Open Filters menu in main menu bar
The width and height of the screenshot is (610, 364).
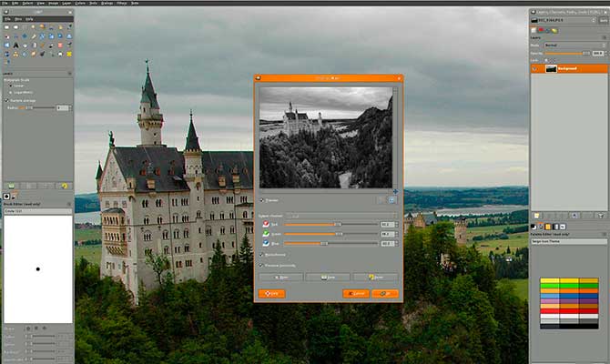click(x=122, y=3)
